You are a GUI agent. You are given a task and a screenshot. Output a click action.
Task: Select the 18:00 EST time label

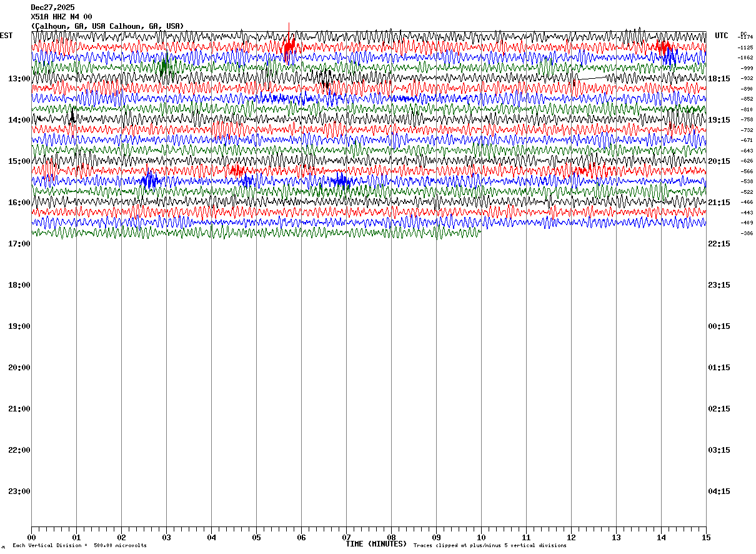coord(19,285)
